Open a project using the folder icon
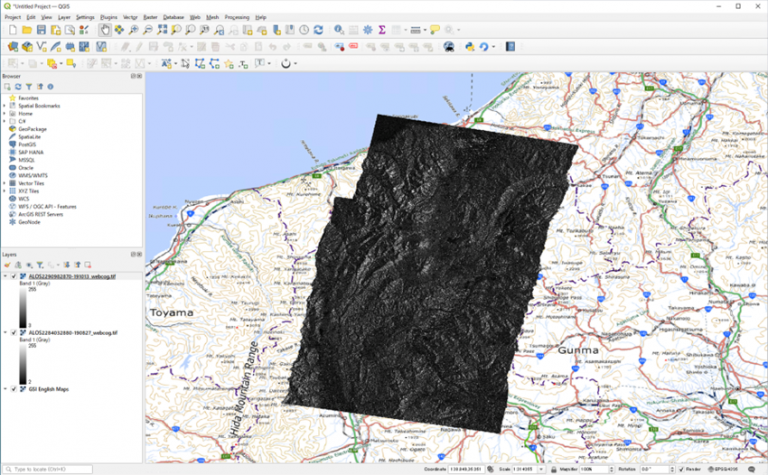768x475 pixels. 27,30
